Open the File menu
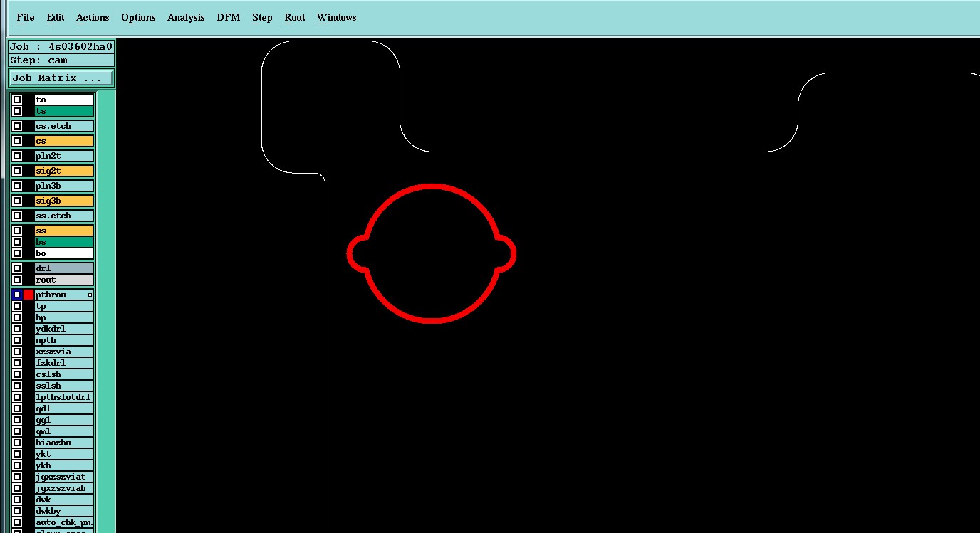The image size is (980, 533). click(25, 17)
